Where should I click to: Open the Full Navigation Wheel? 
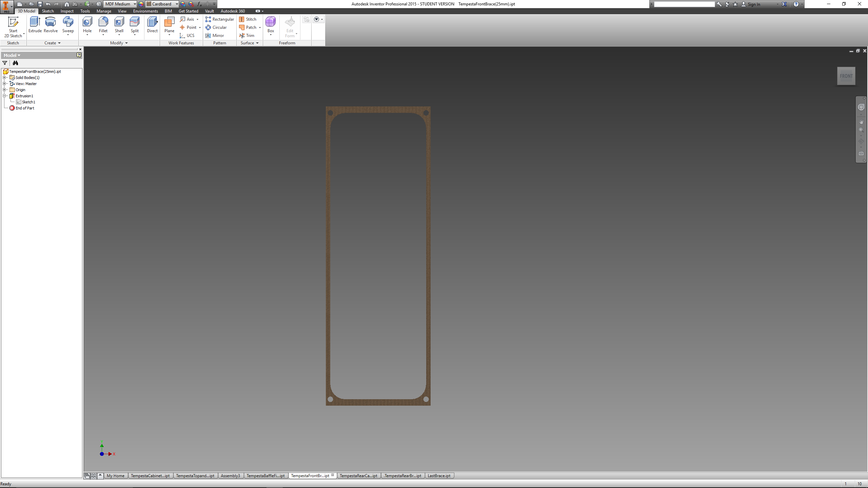click(x=861, y=107)
